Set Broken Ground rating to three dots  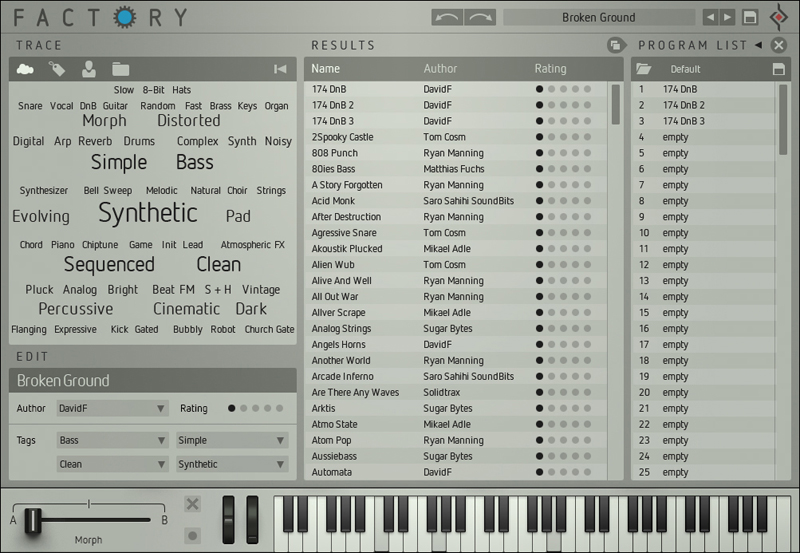tap(256, 408)
